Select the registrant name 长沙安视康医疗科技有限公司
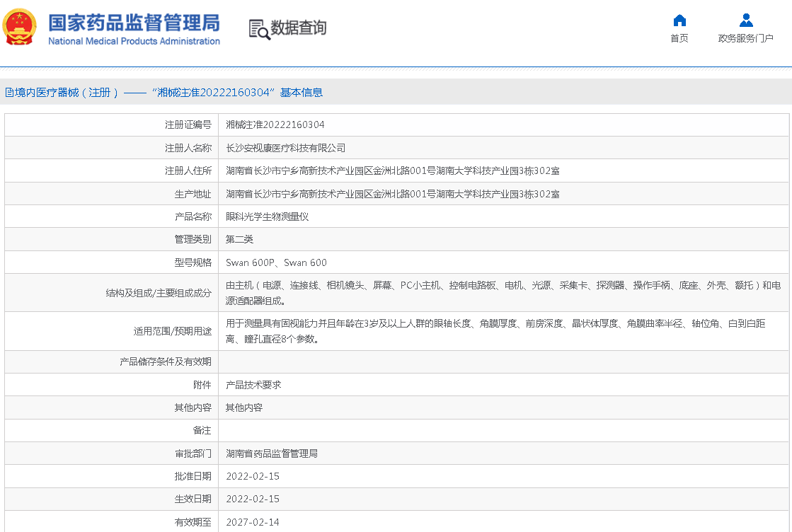792x532 pixels. pos(285,148)
